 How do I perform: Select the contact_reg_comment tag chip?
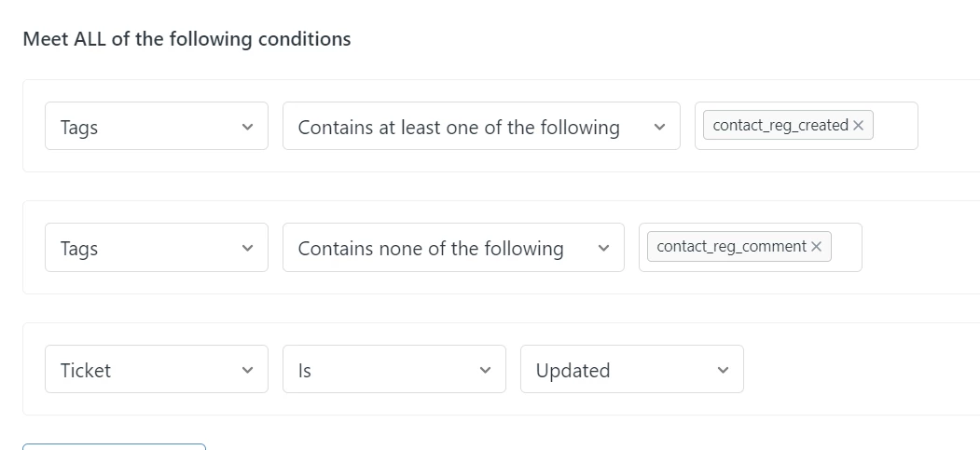point(731,247)
